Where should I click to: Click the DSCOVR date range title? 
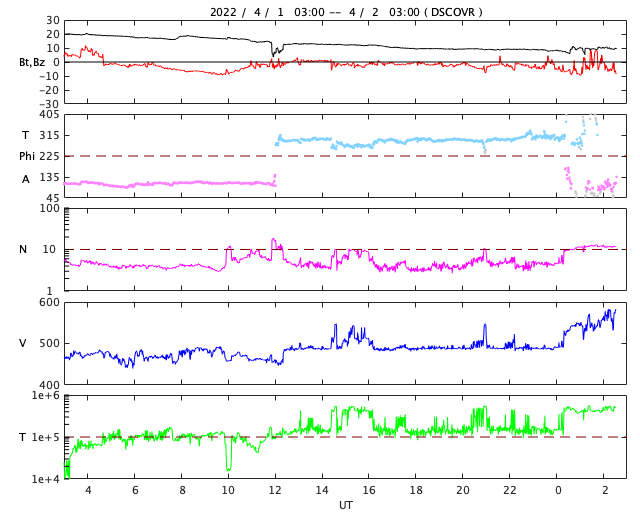tap(346, 12)
